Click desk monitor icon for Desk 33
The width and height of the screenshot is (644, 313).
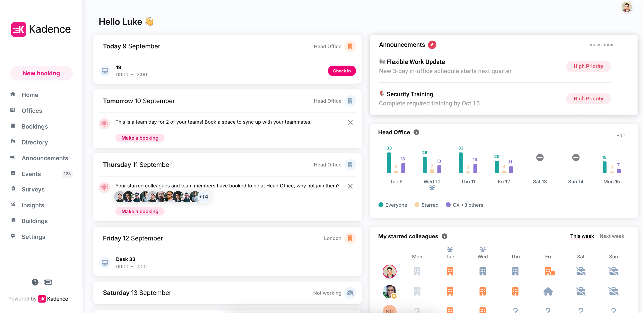(x=105, y=263)
